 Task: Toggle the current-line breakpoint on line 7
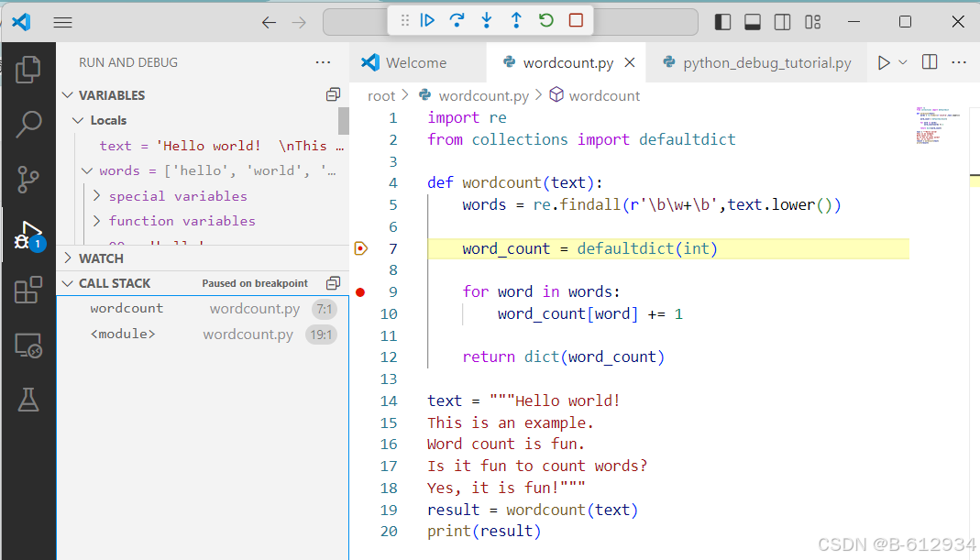360,248
